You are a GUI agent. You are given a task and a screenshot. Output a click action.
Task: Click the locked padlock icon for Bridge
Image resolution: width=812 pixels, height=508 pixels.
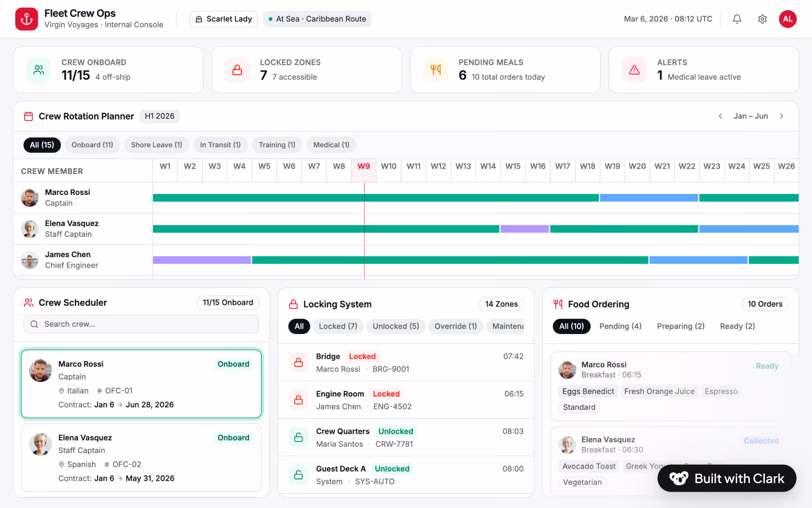tap(298, 362)
